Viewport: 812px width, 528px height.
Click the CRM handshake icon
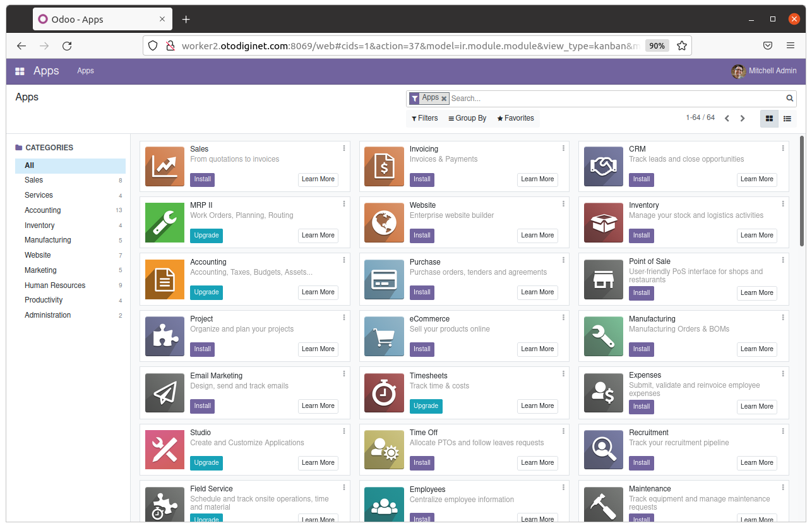click(x=603, y=166)
